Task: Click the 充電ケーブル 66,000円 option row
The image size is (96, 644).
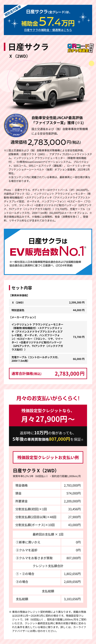Action: [x=48, y=359]
